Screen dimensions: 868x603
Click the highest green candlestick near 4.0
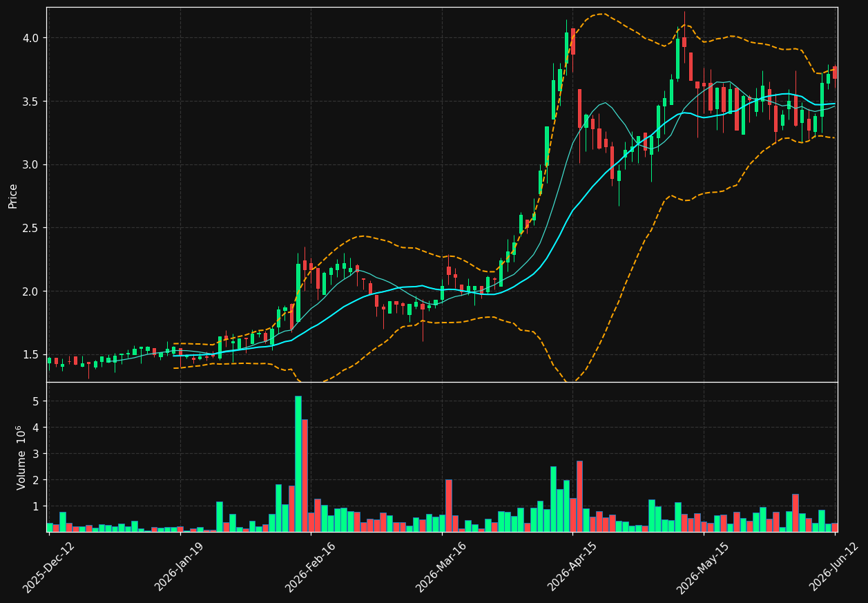click(566, 48)
